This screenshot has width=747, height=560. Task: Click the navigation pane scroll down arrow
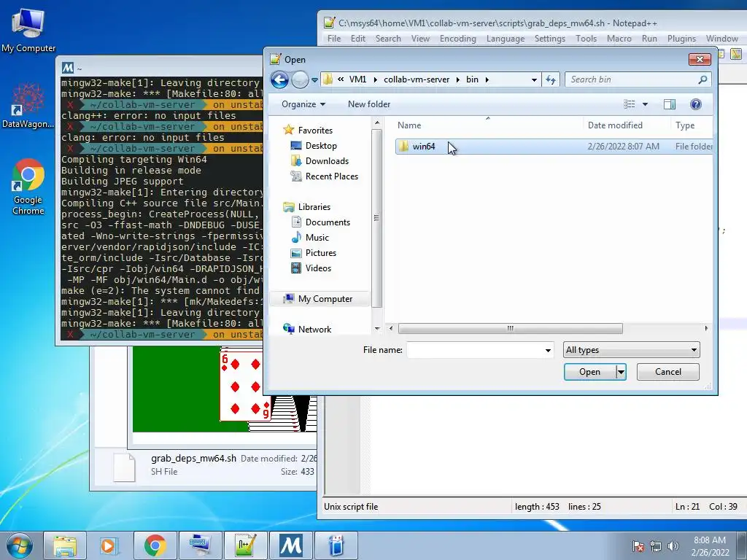coord(377,329)
